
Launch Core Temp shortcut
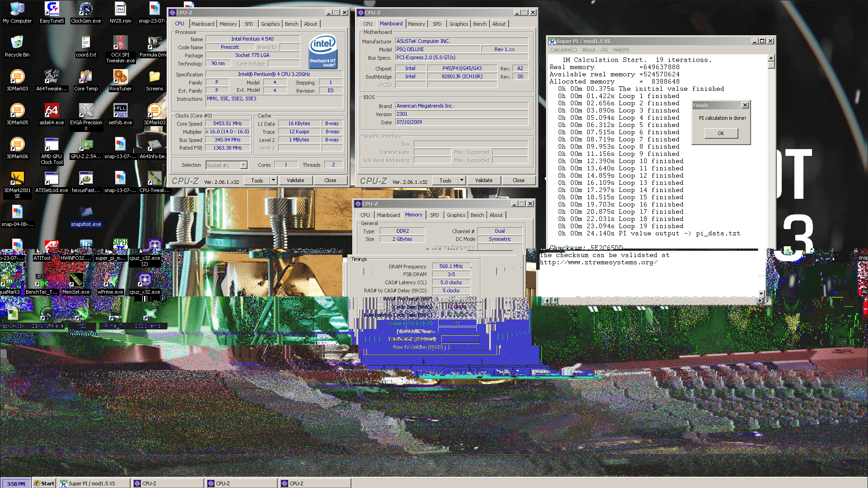tap(86, 80)
